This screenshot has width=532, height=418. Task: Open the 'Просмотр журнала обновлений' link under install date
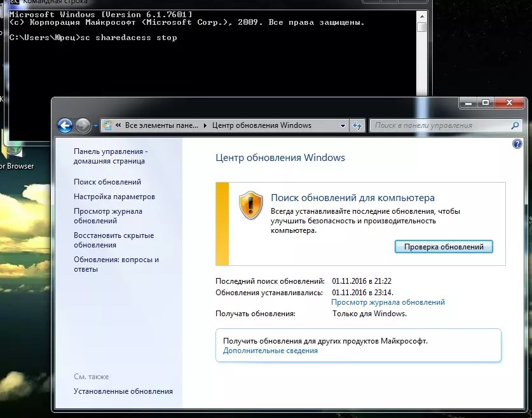[x=388, y=302]
